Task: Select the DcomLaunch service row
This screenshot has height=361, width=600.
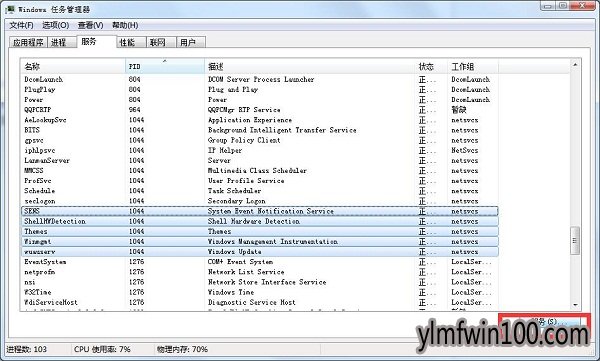Action: (259, 80)
